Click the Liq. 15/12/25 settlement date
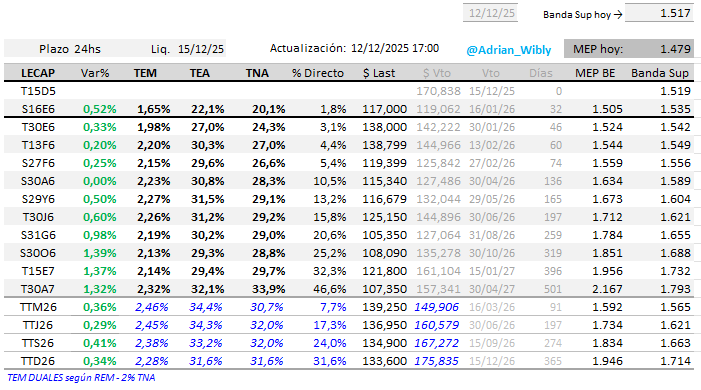Viewport: 701px width, 390px height. [x=187, y=49]
